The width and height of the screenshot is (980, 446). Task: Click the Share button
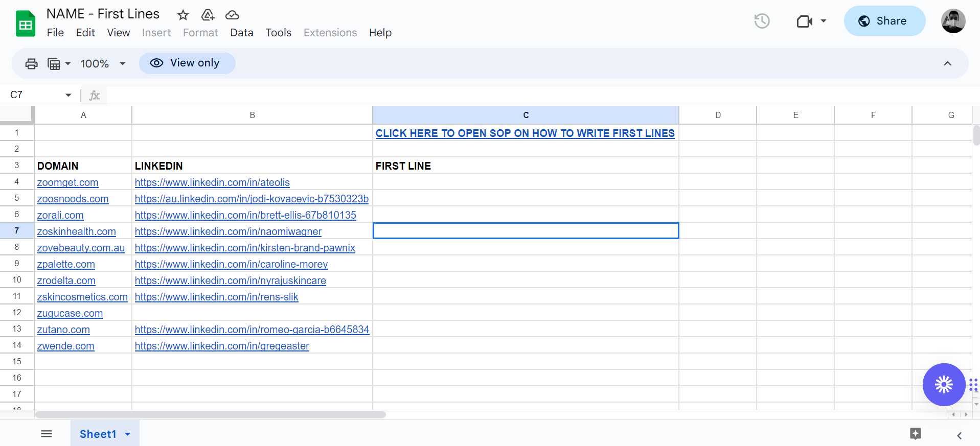(884, 21)
